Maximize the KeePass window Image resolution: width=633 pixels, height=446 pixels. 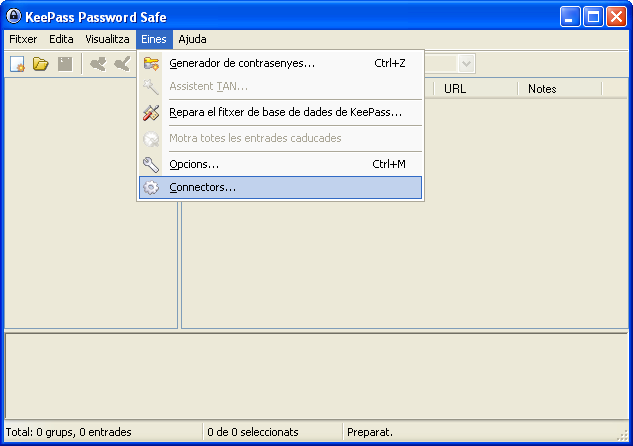[x=593, y=17]
